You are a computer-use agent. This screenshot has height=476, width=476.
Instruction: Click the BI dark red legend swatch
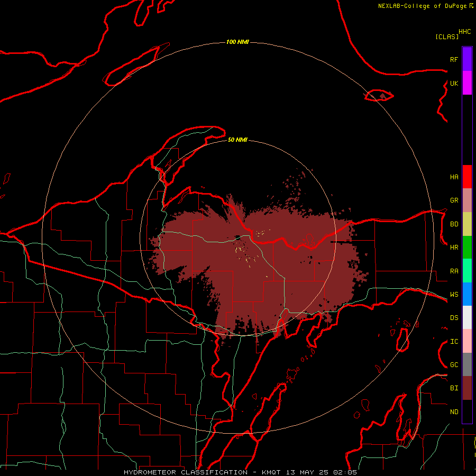pyautogui.click(x=467, y=388)
